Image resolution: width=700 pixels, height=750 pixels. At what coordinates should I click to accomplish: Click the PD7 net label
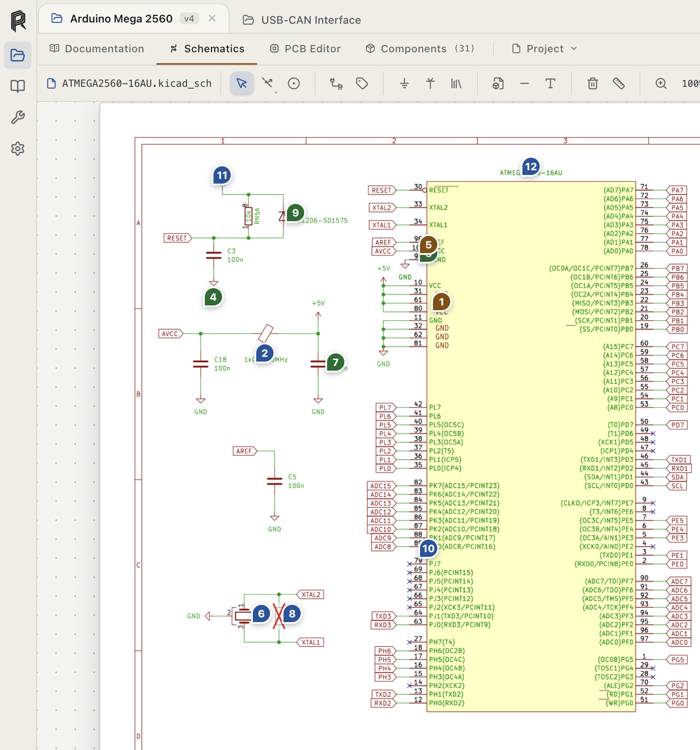point(677,425)
